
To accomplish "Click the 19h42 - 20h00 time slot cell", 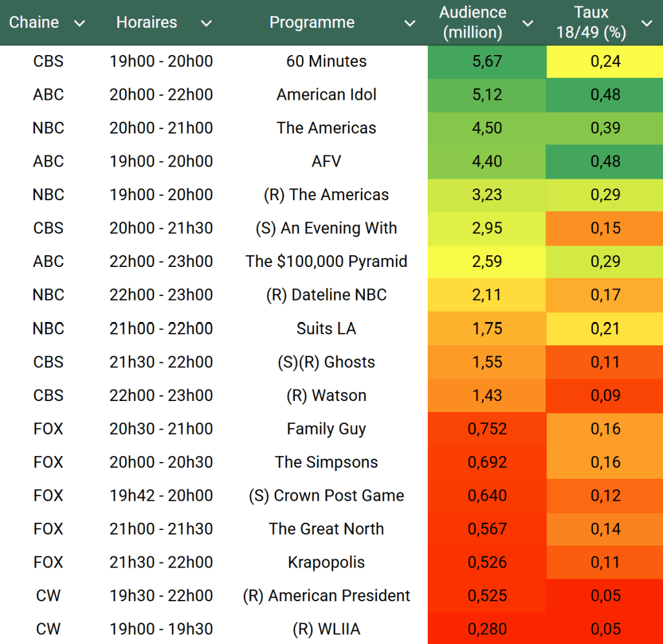I will (x=161, y=496).
